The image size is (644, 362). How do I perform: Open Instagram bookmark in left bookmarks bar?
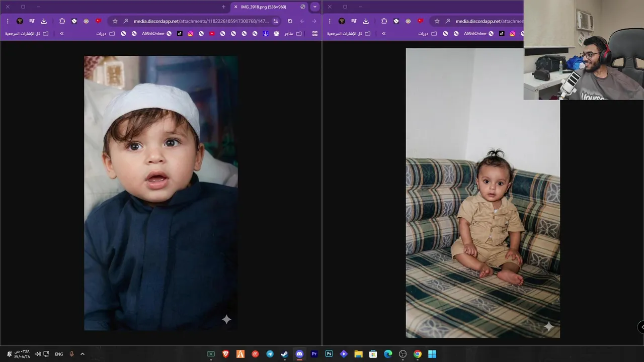190,33
